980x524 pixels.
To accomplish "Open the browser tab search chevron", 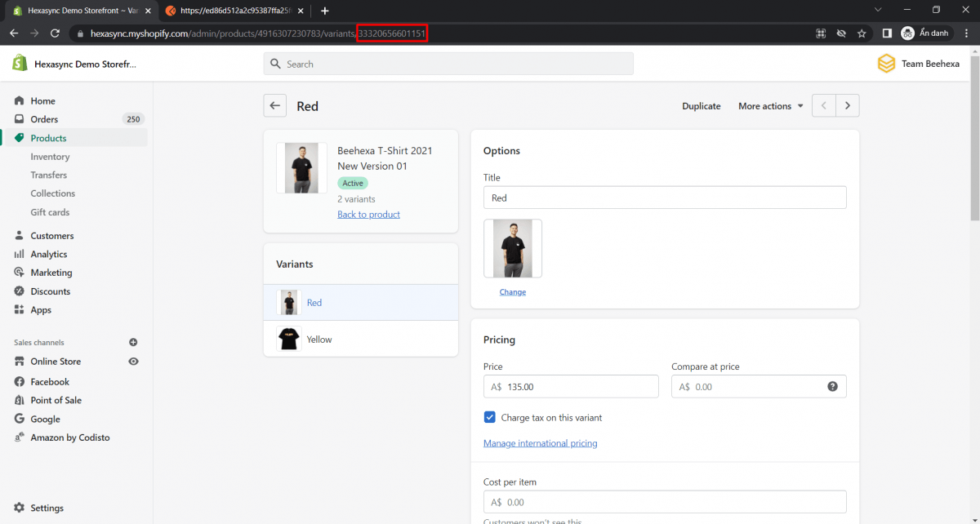I will pyautogui.click(x=878, y=11).
